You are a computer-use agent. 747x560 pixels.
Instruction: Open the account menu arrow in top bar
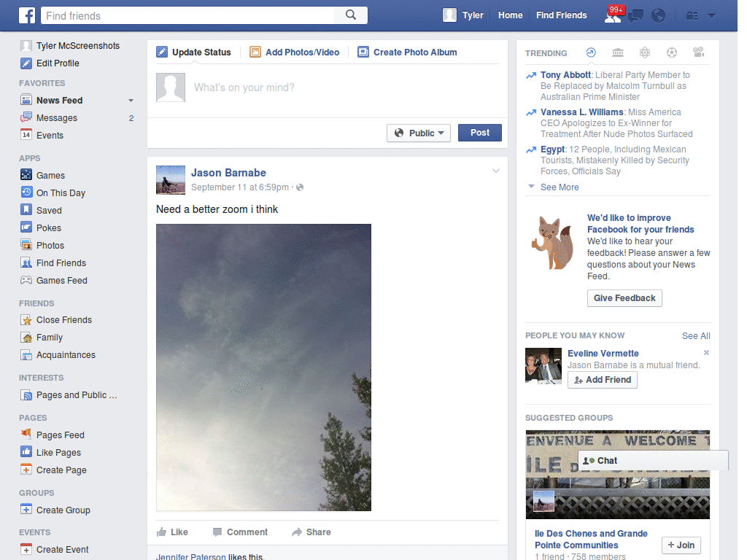click(711, 16)
